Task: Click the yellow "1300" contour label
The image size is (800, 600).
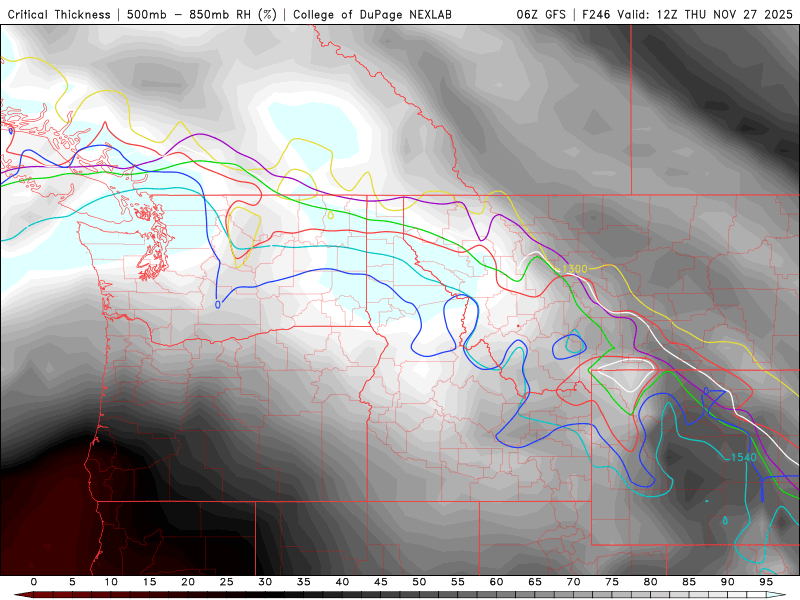Action: [574, 269]
